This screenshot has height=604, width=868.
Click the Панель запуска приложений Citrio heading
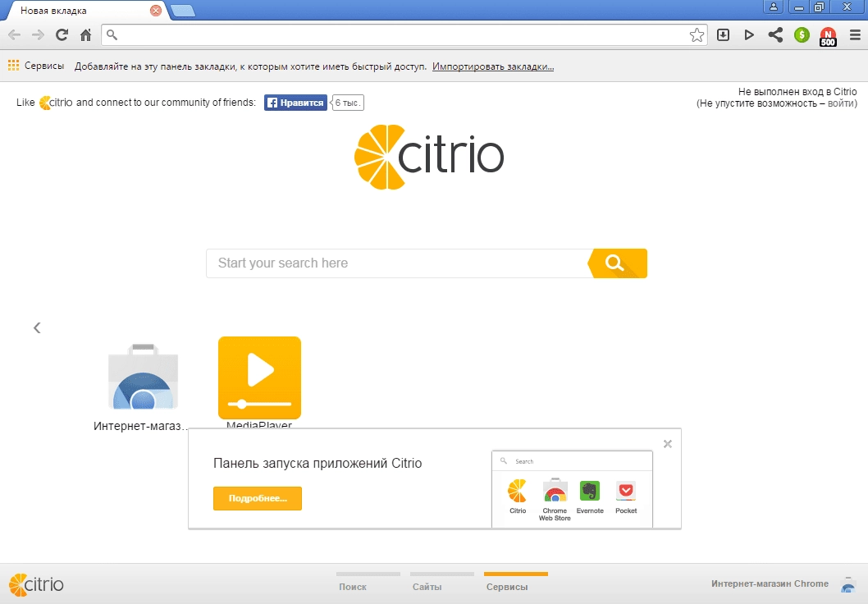[318, 464]
